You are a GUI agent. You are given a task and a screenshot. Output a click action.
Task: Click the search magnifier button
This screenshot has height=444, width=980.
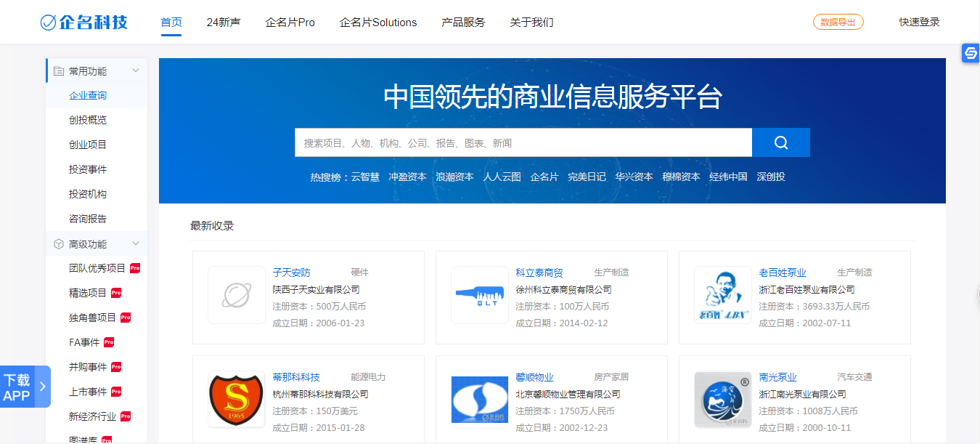pos(781,142)
